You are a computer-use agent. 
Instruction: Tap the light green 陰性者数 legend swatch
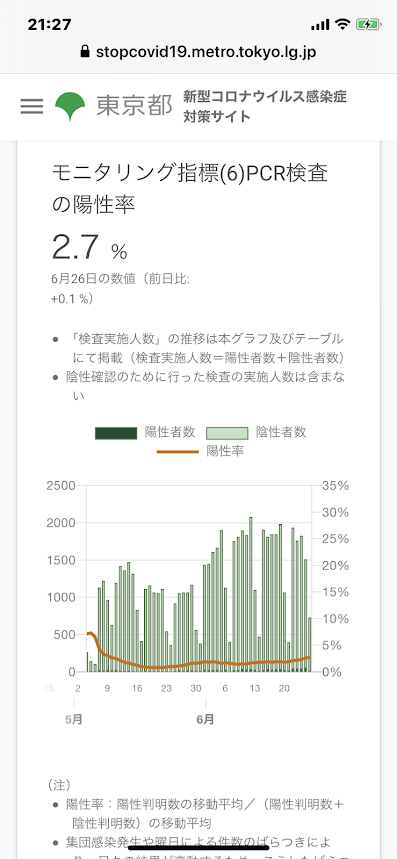(x=227, y=433)
